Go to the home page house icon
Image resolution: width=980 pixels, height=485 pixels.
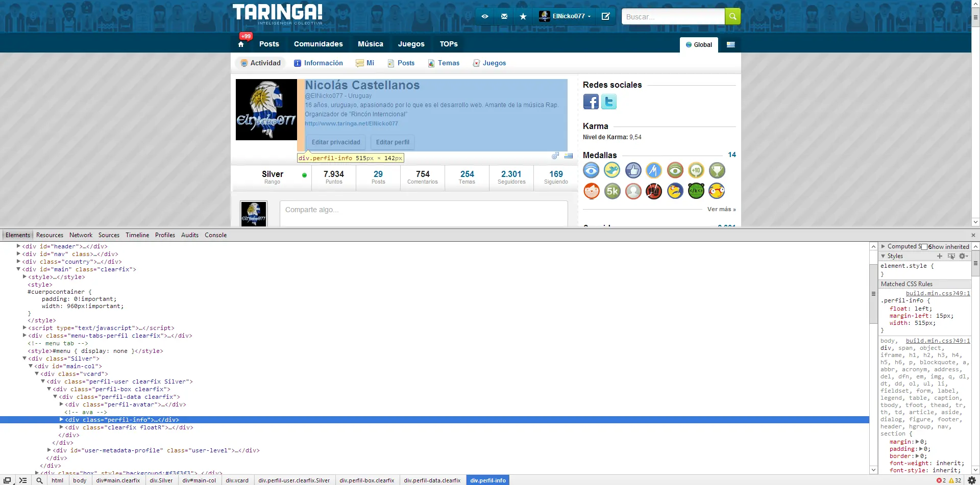(241, 44)
